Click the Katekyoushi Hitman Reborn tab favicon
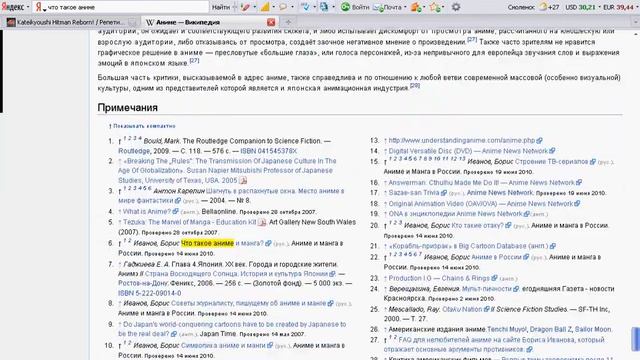 click(11, 22)
